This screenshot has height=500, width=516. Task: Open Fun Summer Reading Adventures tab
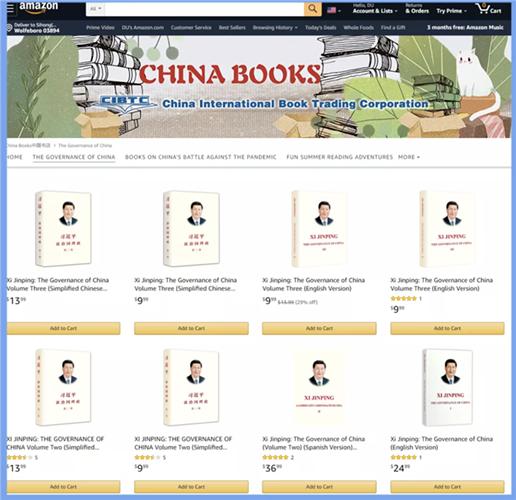tap(340, 157)
